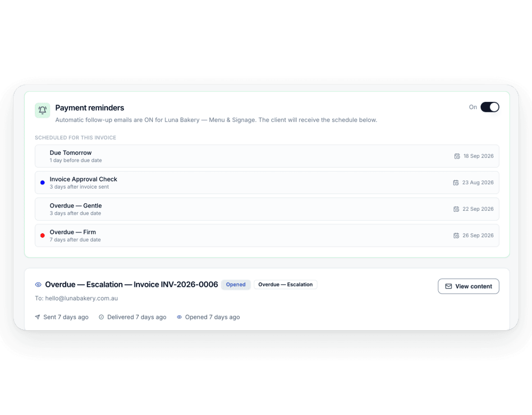
Task: Select the Invoice Approval Check reminder
Action: pyautogui.click(x=267, y=183)
